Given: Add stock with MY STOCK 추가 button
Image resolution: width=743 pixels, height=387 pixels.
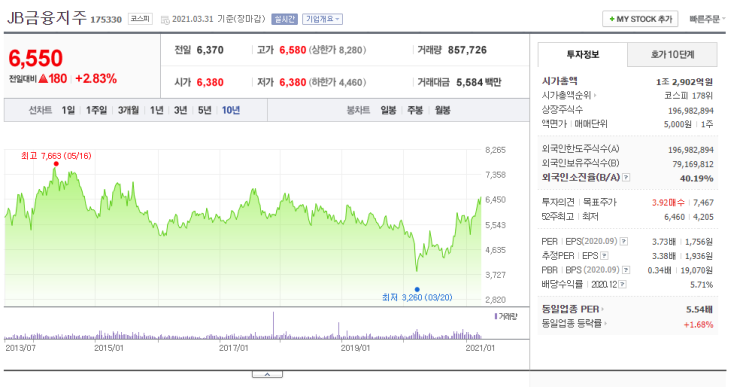Looking at the screenshot, I should point(640,19).
